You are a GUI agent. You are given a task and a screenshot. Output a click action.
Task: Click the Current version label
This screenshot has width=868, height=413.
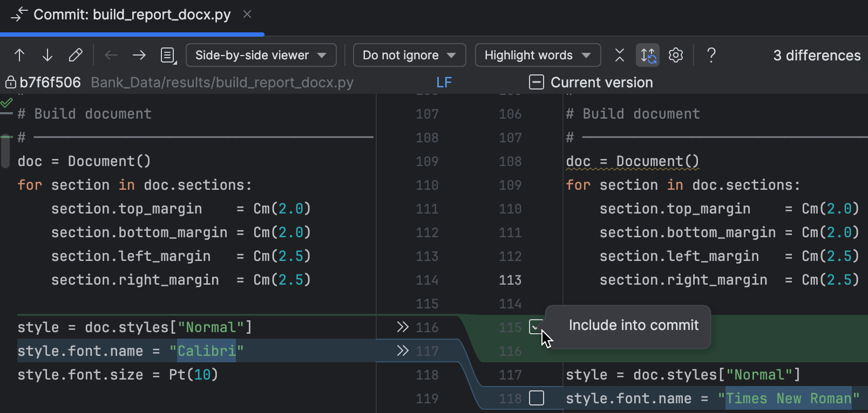tap(602, 82)
